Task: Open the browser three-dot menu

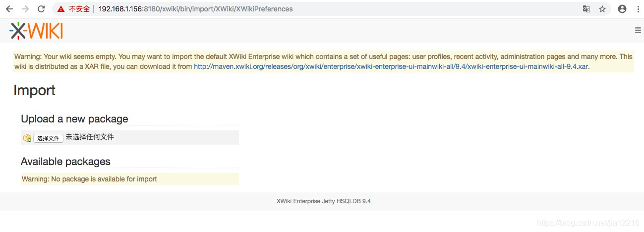Action: tap(637, 9)
